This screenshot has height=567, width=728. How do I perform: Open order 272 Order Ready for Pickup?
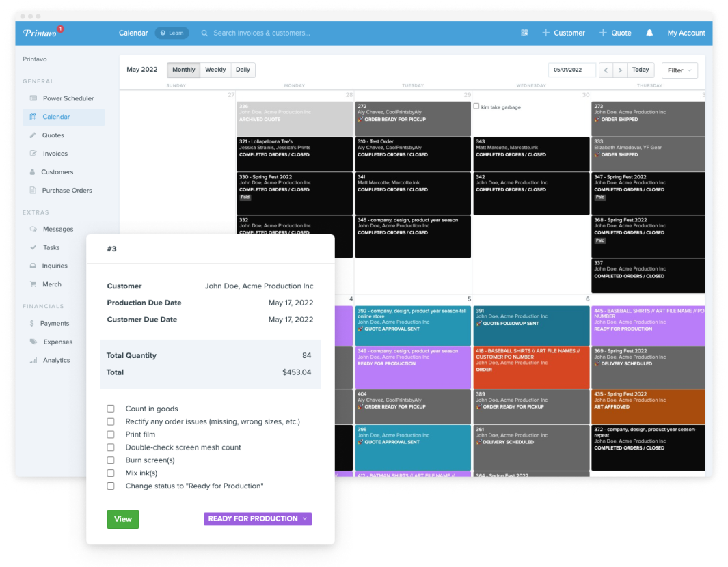point(413,119)
